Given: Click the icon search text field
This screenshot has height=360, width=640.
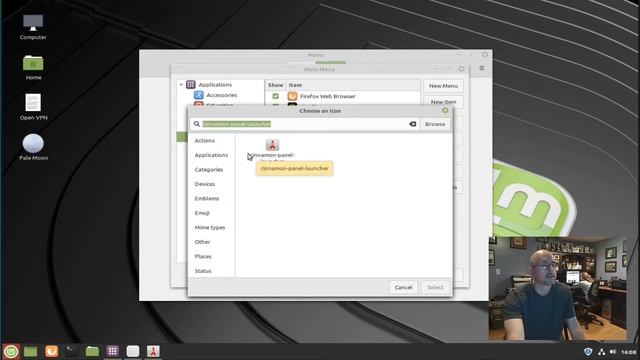Looking at the screenshot, I should click(304, 124).
